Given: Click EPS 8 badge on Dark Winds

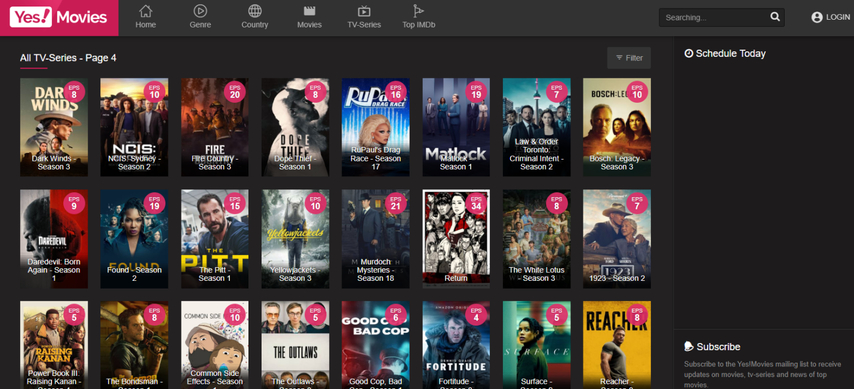Looking at the screenshot, I should (x=74, y=92).
